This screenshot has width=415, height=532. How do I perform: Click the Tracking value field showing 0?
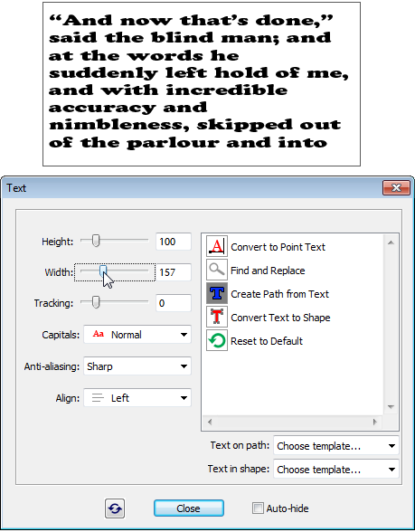coord(174,303)
